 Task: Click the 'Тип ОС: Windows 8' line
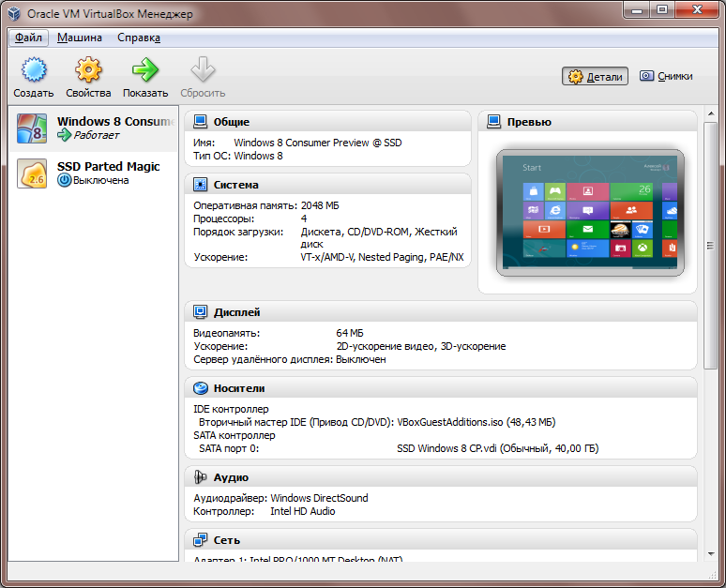pyautogui.click(x=238, y=156)
